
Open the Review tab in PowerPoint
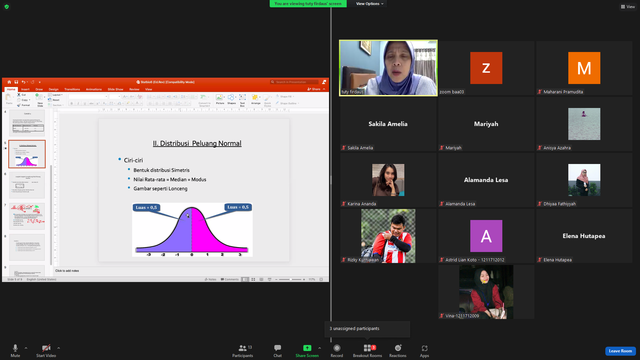134,89
